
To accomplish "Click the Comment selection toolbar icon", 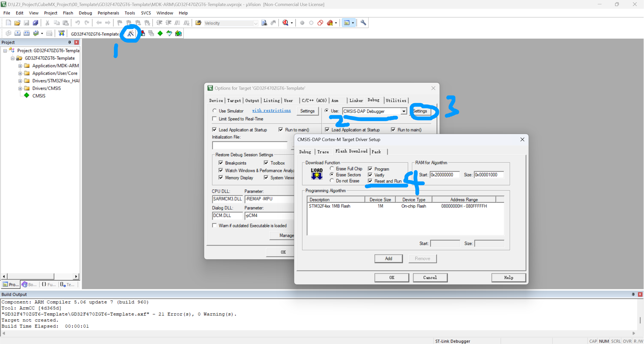I will coord(177,23).
